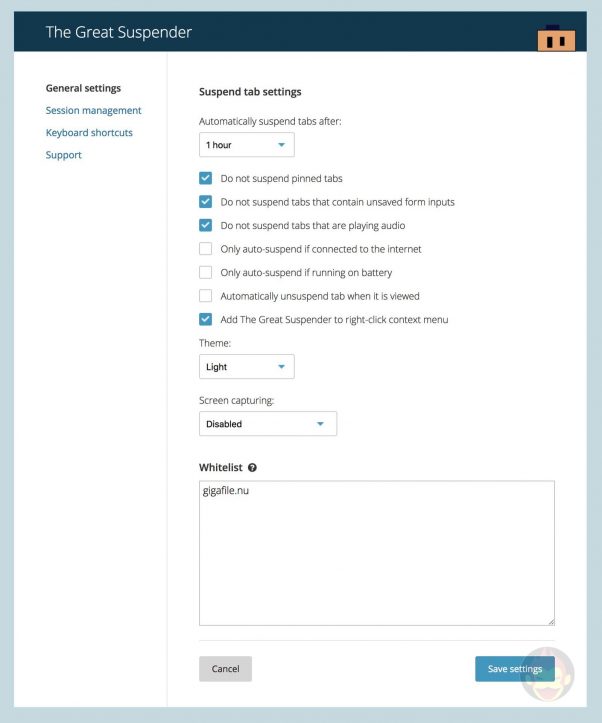This screenshot has width=602, height=723.
Task: Uncheck Do not suspend tabs with unsaved form inputs
Action: pyautogui.click(x=206, y=202)
